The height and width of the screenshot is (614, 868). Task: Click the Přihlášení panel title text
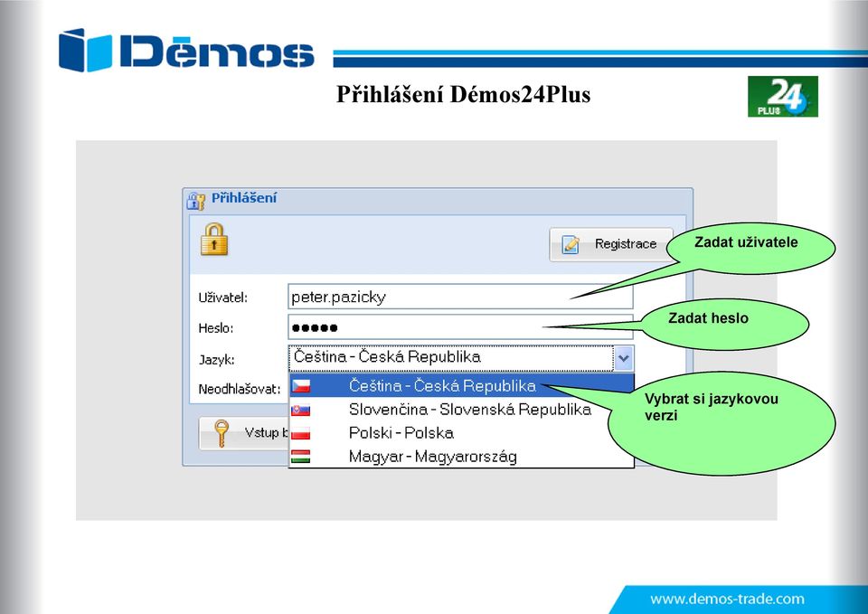coord(244,198)
